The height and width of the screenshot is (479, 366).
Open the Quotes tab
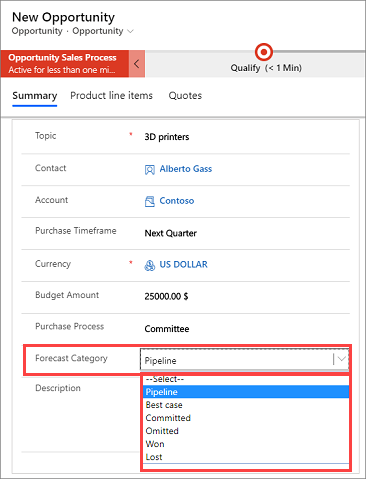[x=185, y=96]
